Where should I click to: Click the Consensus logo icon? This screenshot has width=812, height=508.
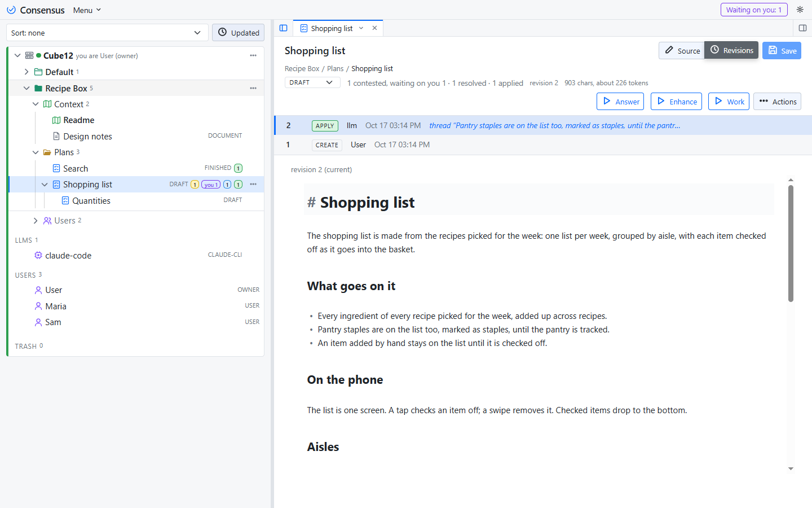point(11,10)
